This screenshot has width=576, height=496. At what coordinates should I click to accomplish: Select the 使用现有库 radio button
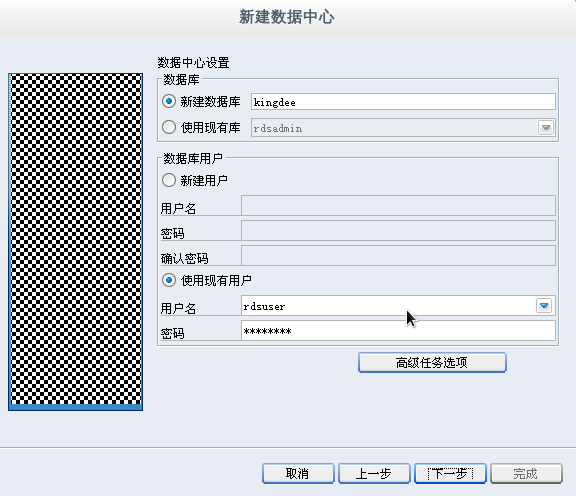[169, 127]
